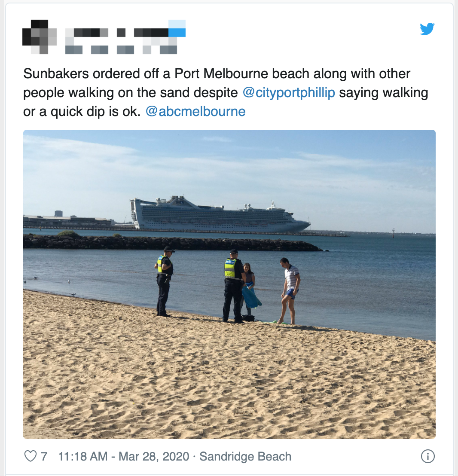Click the blurred author handle below the name
This screenshot has width=458, height=476.
click(x=121, y=50)
